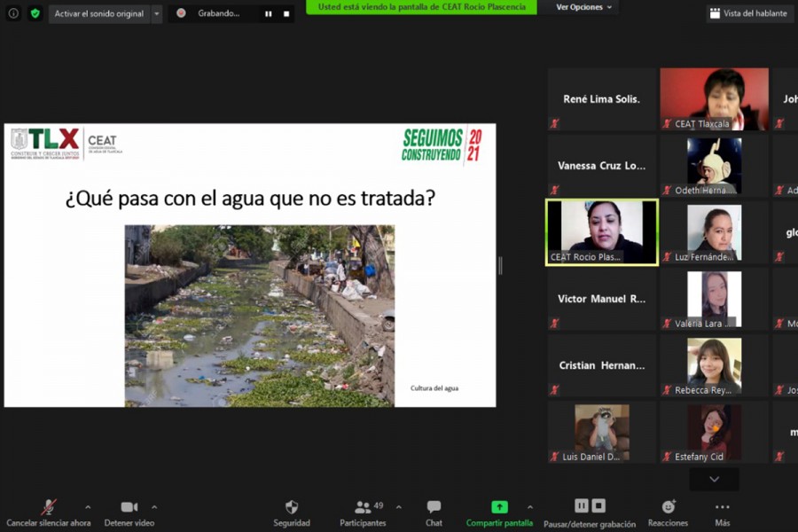Image resolution: width=798 pixels, height=532 pixels.
Task: Click the shared screen viewing banner
Action: click(421, 7)
